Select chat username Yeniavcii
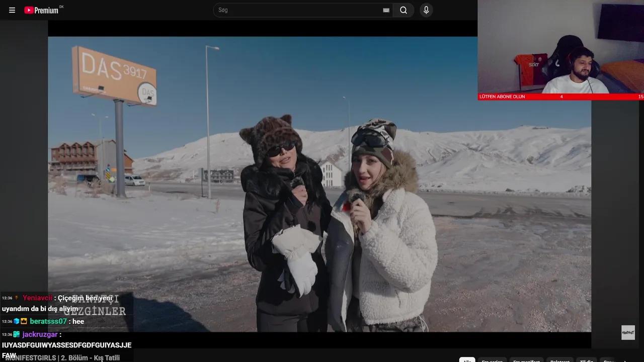The width and height of the screenshot is (644, 362). [38, 298]
